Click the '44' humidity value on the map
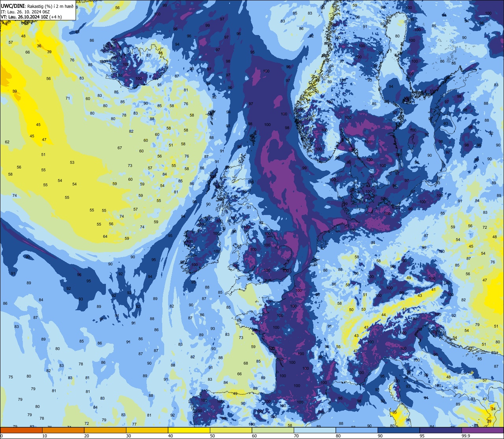The image size is (504, 439). [x=384, y=315]
